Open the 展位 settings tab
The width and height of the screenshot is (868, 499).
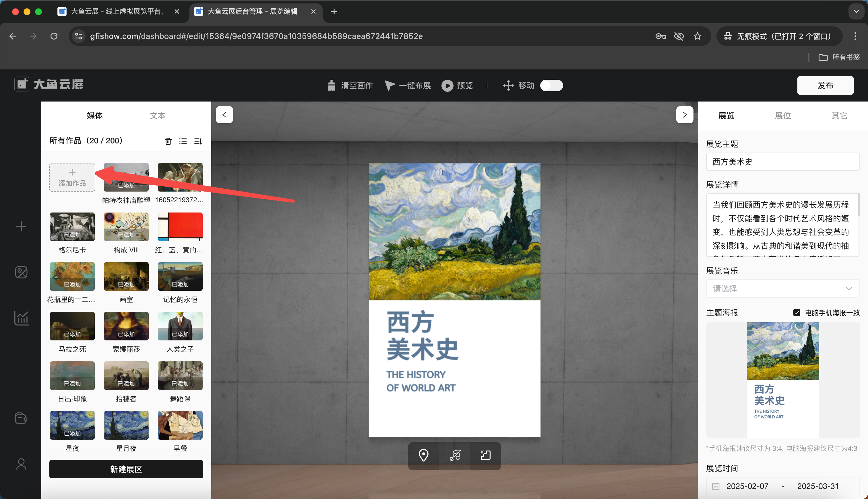pyautogui.click(x=782, y=116)
